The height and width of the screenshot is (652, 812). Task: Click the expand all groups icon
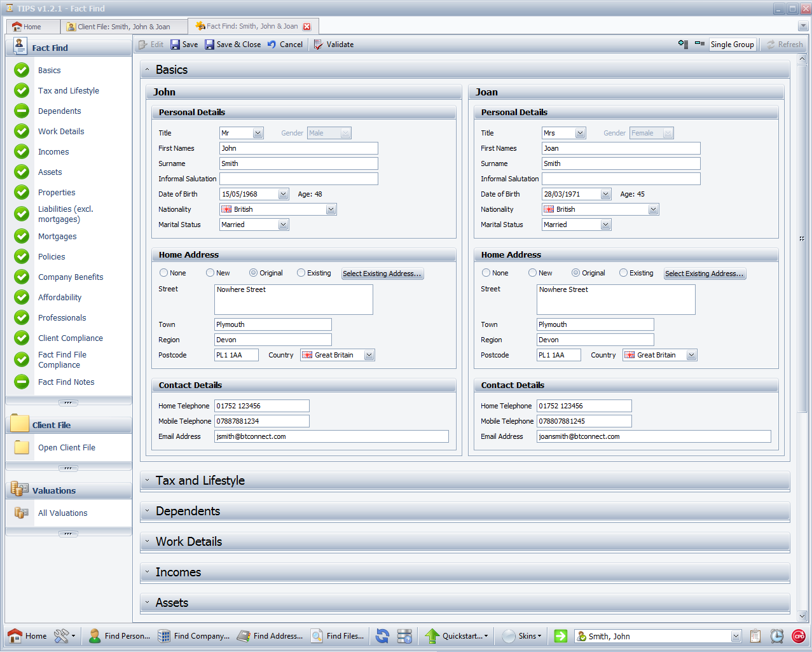[683, 44]
